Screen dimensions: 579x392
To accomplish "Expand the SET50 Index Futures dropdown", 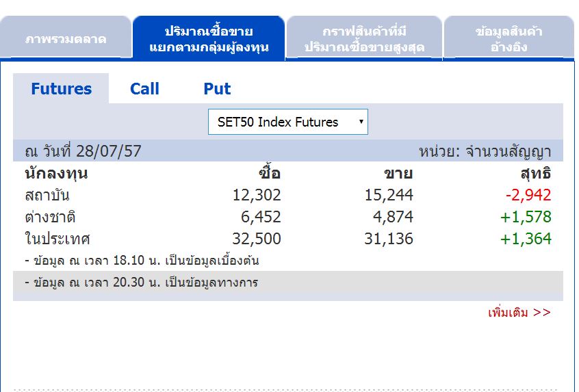I will tap(287, 122).
